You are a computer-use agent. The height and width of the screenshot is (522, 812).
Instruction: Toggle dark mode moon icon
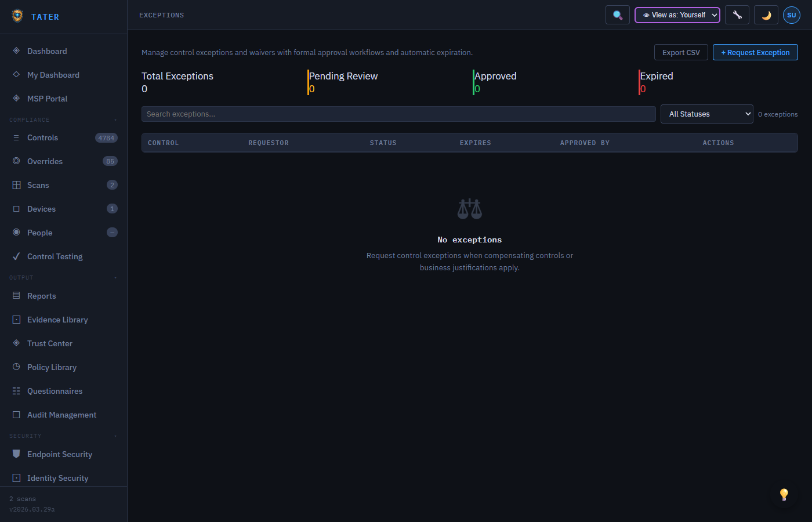(766, 15)
